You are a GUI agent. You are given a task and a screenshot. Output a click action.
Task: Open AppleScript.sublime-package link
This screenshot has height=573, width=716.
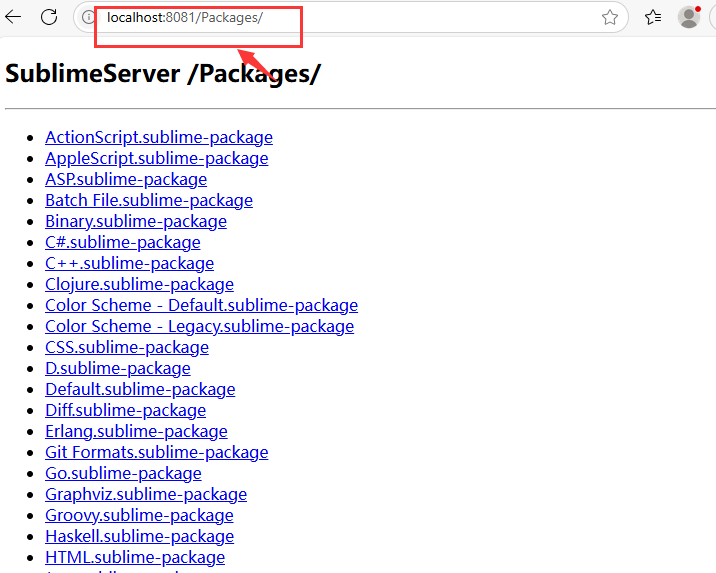click(x=157, y=158)
